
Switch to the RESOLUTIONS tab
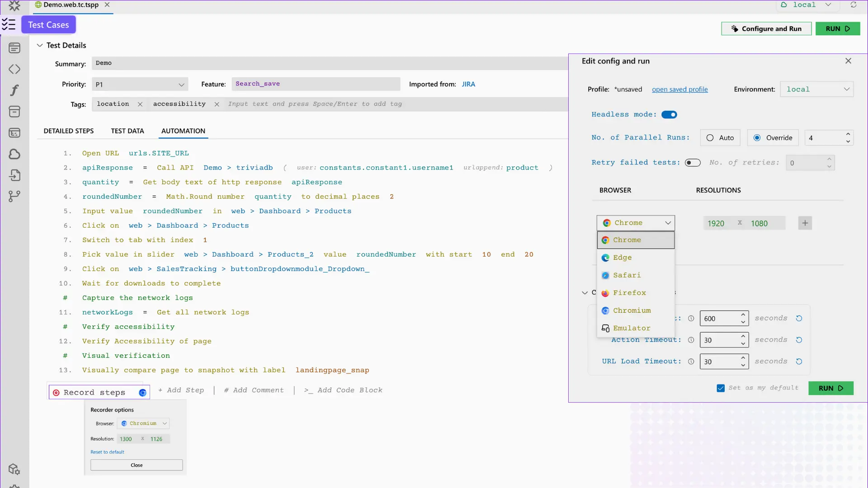(718, 190)
